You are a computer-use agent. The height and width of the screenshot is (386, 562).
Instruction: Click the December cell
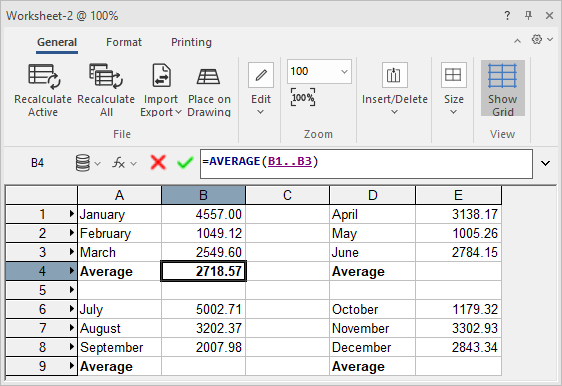click(x=372, y=347)
